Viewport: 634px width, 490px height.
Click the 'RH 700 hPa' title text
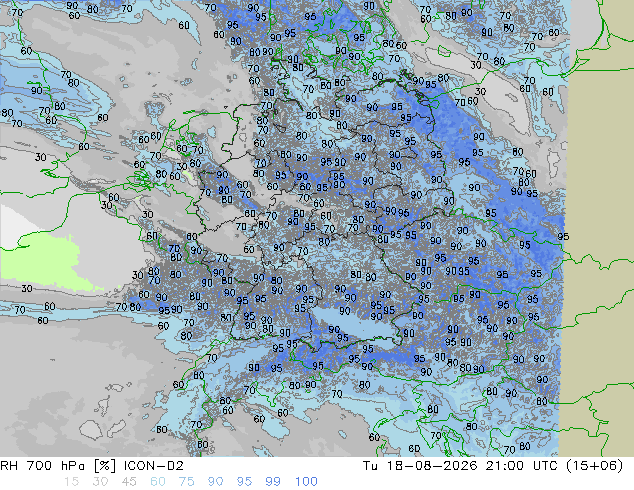point(43,466)
